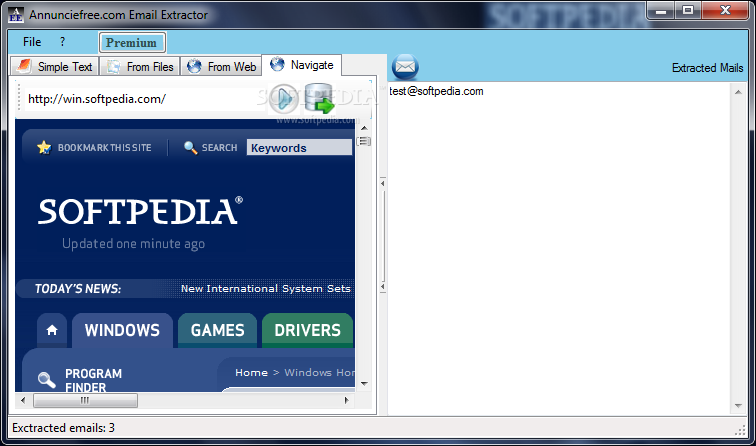Click the Home breadcrumb link
Viewport: 756px width, 446px height.
(251, 373)
